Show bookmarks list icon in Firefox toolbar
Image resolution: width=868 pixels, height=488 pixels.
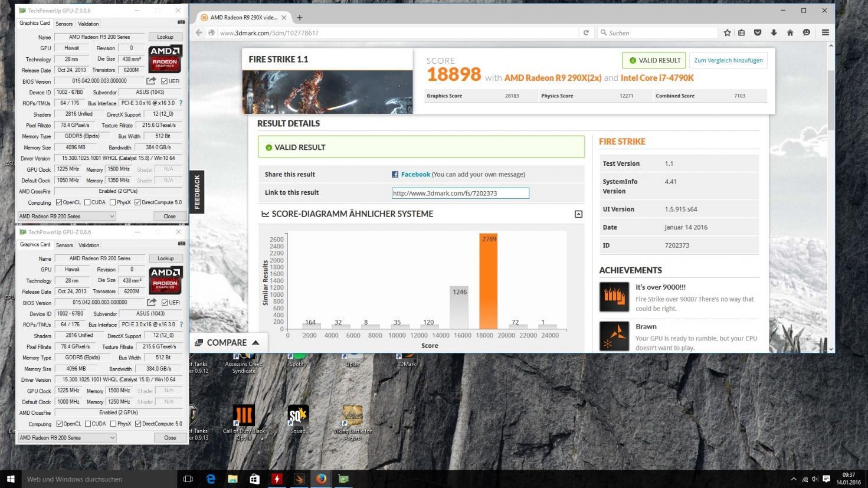coord(742,33)
